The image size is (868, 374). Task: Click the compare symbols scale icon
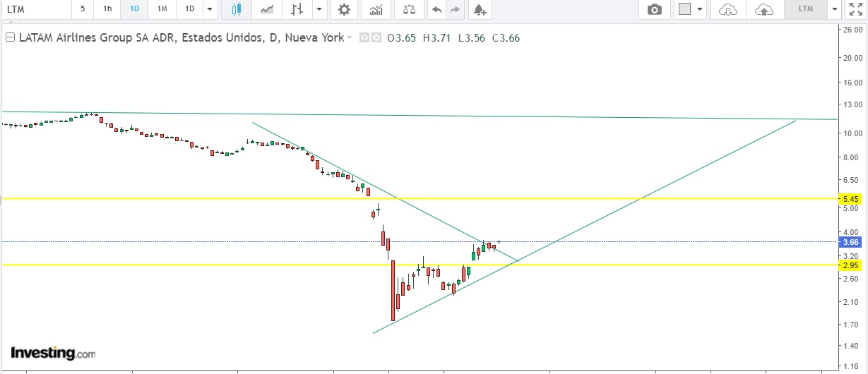(410, 9)
